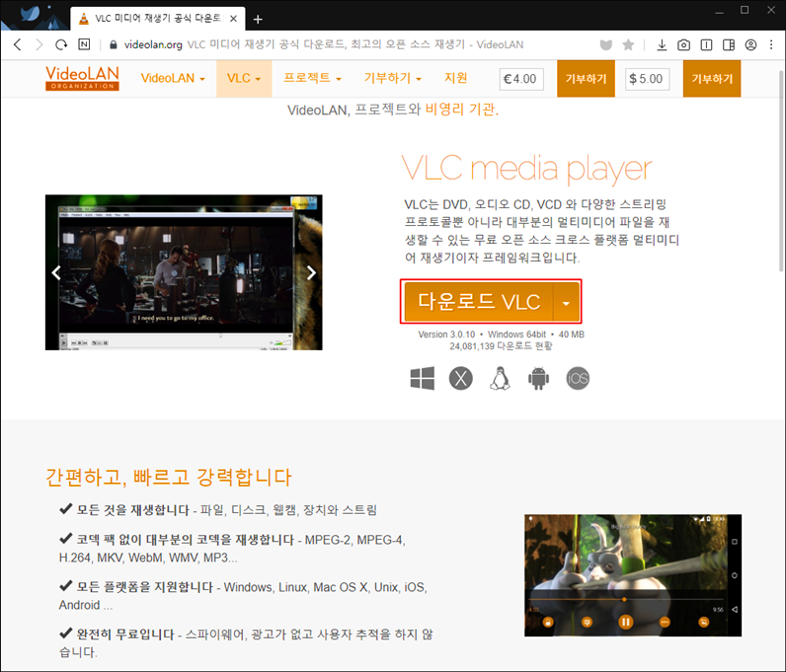
Task: Reload the videolan.org page
Action: [61, 44]
